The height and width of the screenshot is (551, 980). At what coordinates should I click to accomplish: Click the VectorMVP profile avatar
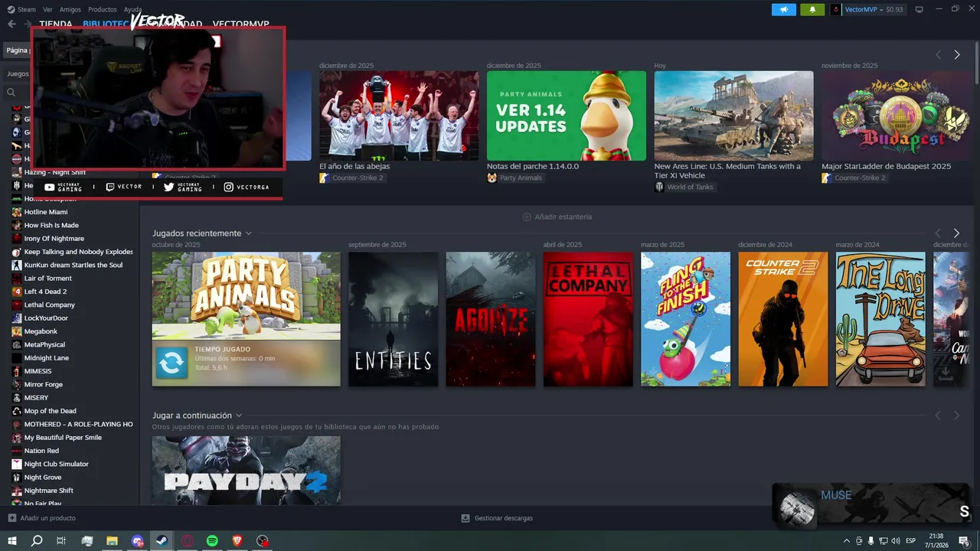tap(836, 9)
